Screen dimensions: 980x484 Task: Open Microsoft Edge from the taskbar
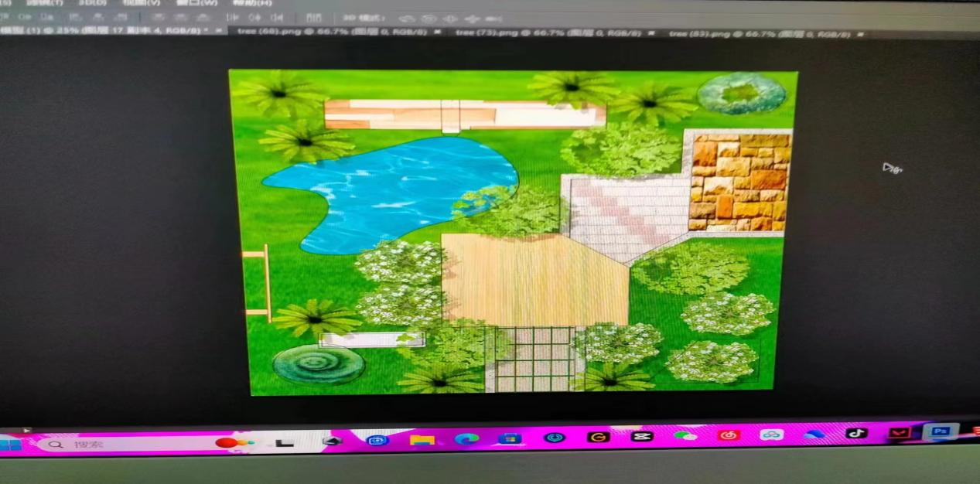(466, 439)
